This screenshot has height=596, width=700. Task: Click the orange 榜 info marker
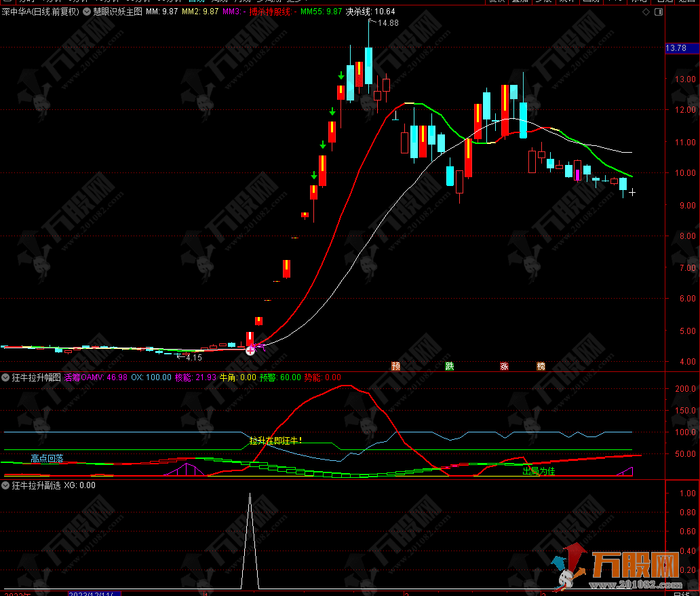click(x=541, y=367)
